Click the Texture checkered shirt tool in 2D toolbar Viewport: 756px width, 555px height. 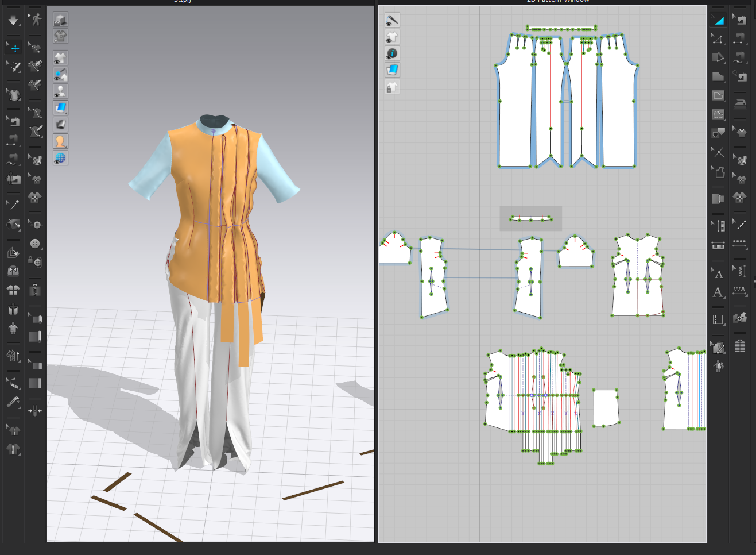pyautogui.click(x=740, y=198)
